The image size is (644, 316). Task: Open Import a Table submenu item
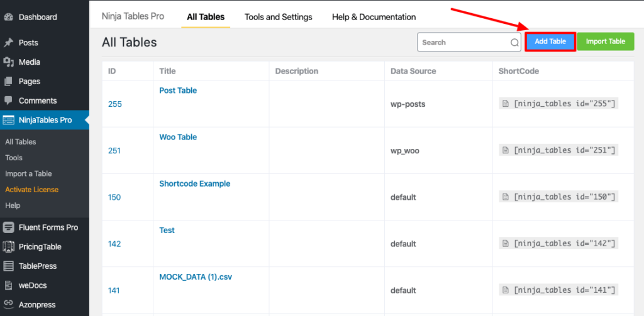(x=28, y=173)
